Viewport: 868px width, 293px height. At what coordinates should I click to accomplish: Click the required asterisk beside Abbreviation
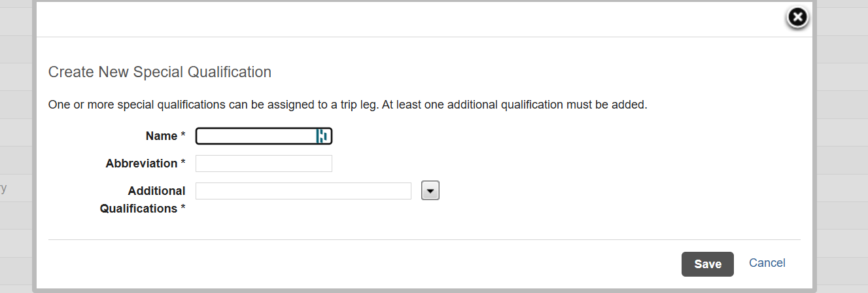tap(183, 163)
